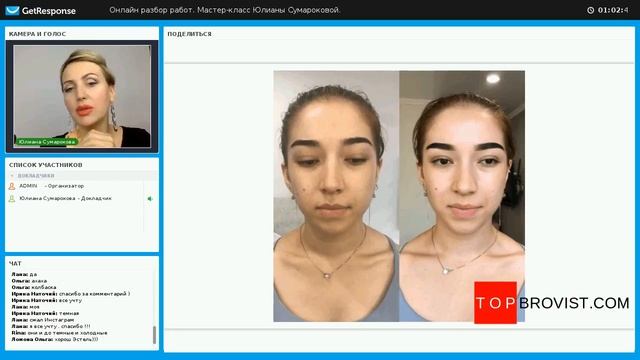Click the Список участников panel header
The height and width of the screenshot is (360, 640).
click(46, 165)
